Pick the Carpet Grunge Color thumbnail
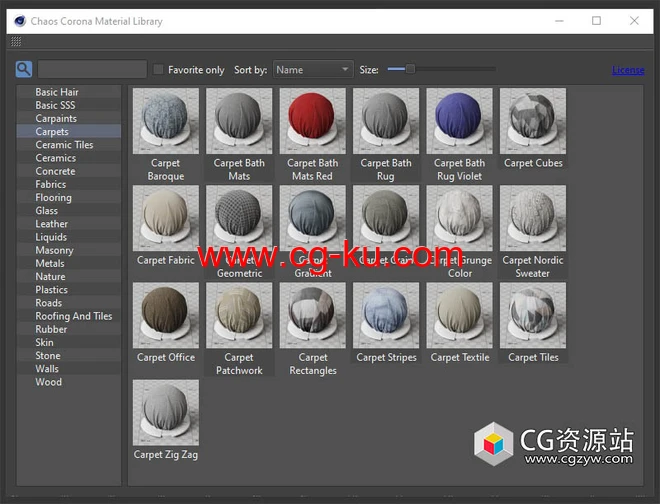 [460, 218]
